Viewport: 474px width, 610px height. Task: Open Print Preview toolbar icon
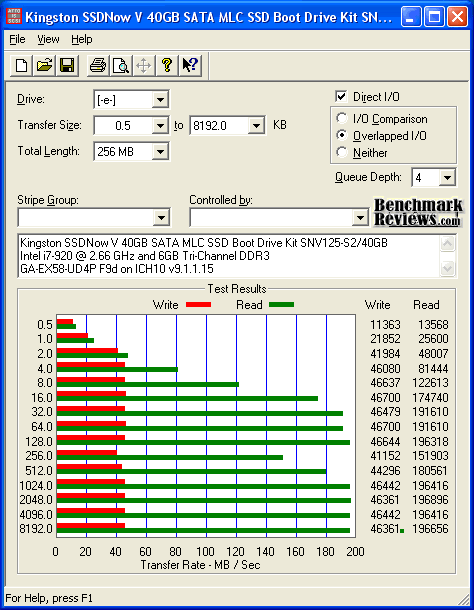121,65
